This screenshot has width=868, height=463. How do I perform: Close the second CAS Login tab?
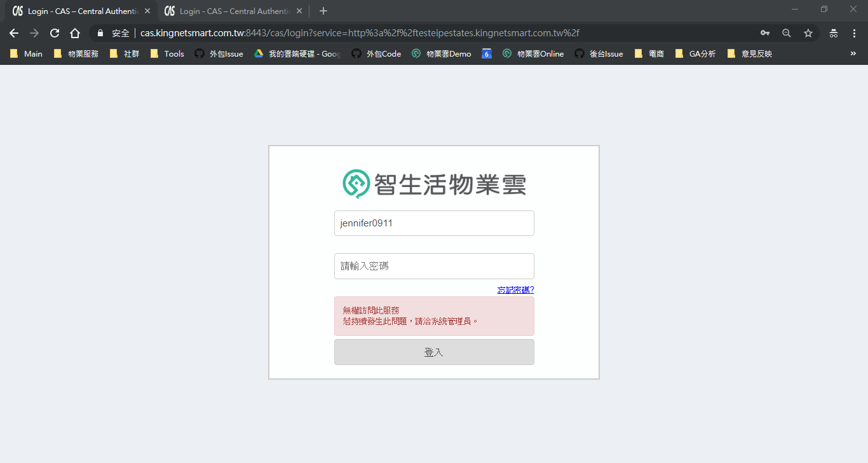299,11
